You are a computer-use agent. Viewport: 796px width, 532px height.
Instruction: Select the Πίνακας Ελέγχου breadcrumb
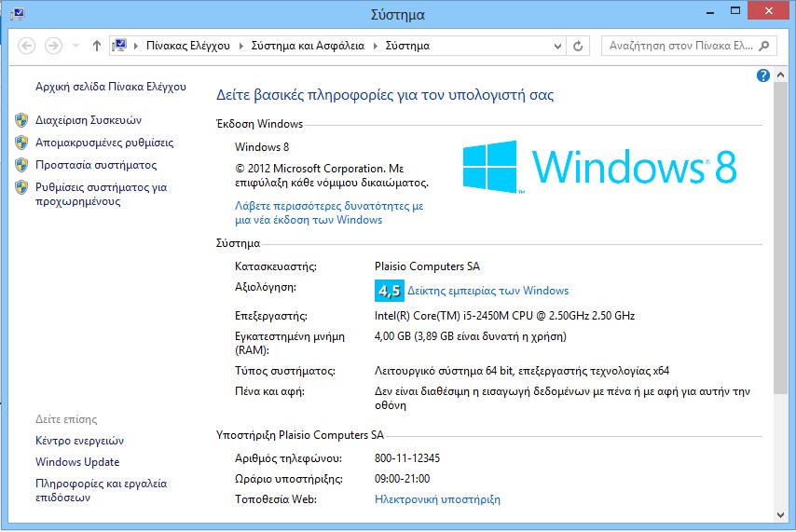tap(188, 46)
